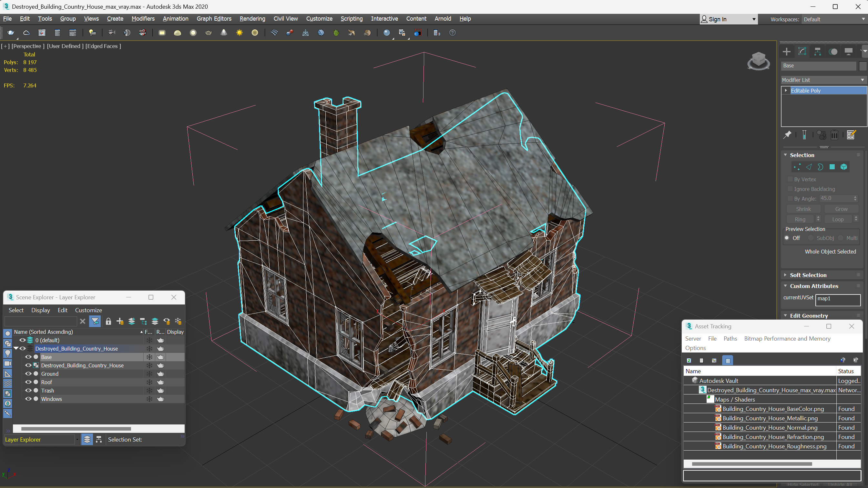
Task: Expand the Editable Poly stack entry
Action: (x=786, y=90)
